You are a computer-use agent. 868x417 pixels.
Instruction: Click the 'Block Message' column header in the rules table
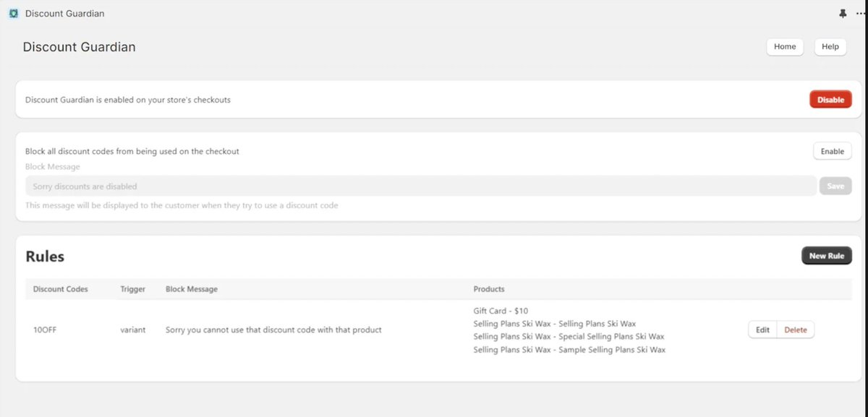[192, 289]
